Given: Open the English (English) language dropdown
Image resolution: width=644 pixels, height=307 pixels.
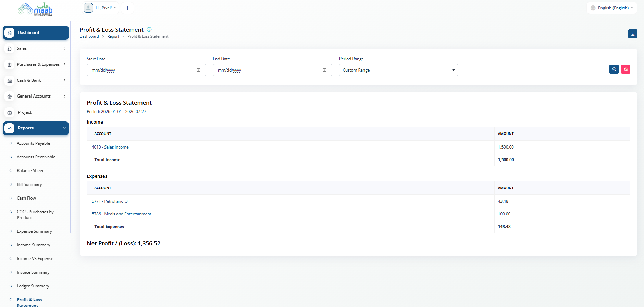Looking at the screenshot, I should pos(612,8).
